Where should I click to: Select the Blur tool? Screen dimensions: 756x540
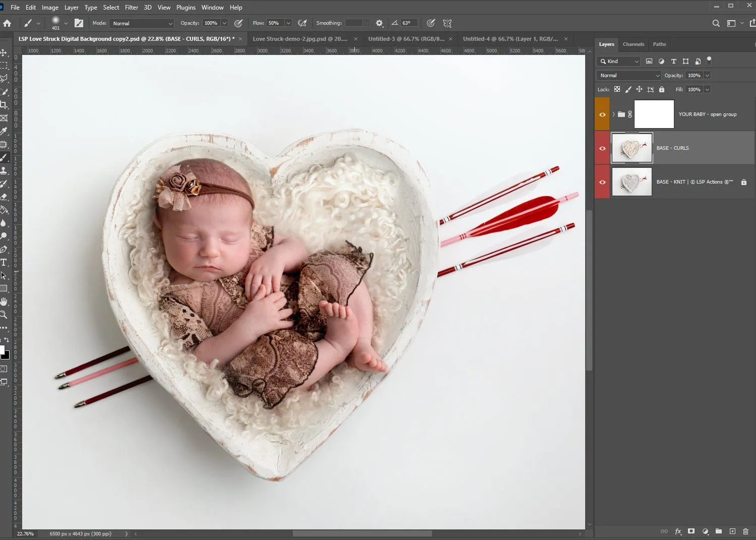click(x=4, y=223)
